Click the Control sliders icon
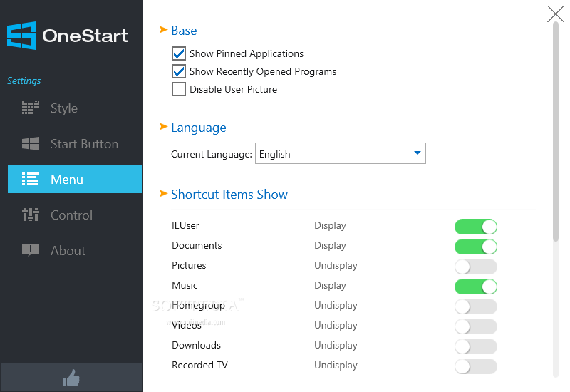The image size is (570, 392). (x=31, y=215)
